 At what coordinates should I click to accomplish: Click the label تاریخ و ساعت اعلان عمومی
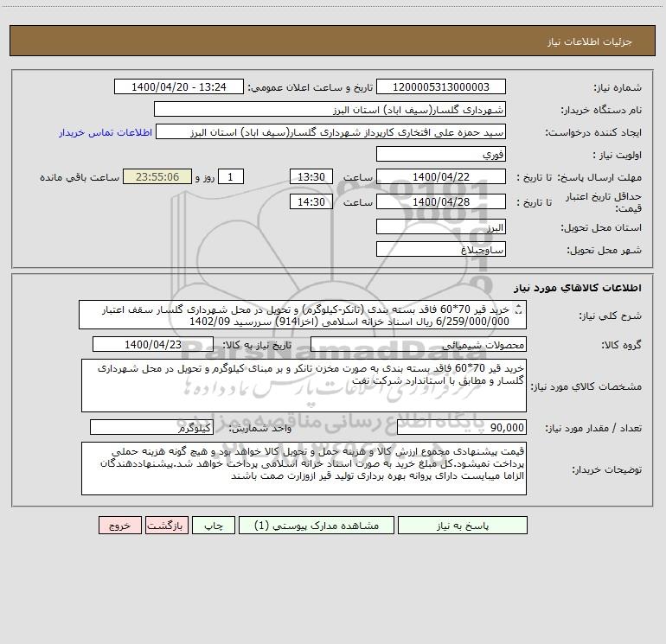[310, 87]
